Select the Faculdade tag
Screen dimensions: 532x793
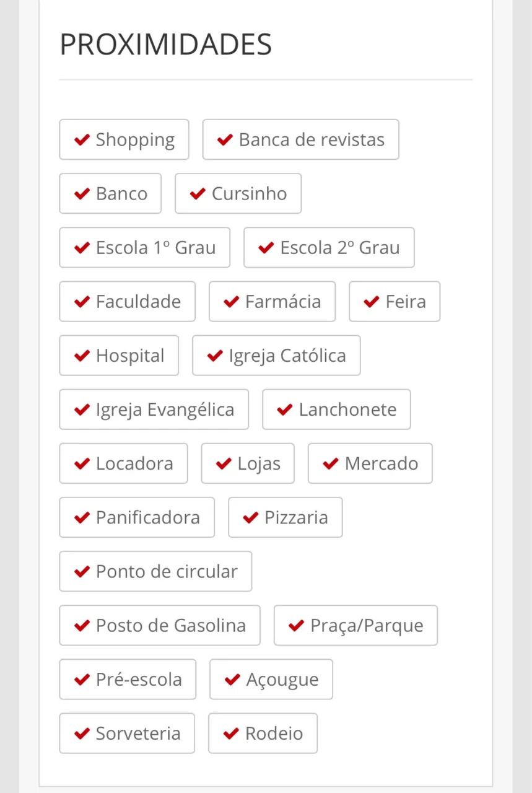coord(128,302)
